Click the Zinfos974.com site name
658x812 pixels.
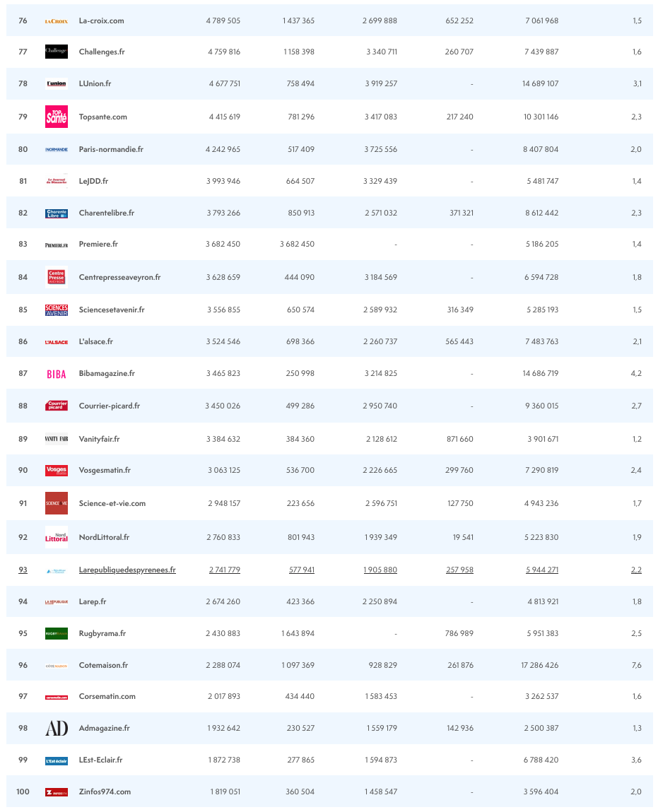105,792
